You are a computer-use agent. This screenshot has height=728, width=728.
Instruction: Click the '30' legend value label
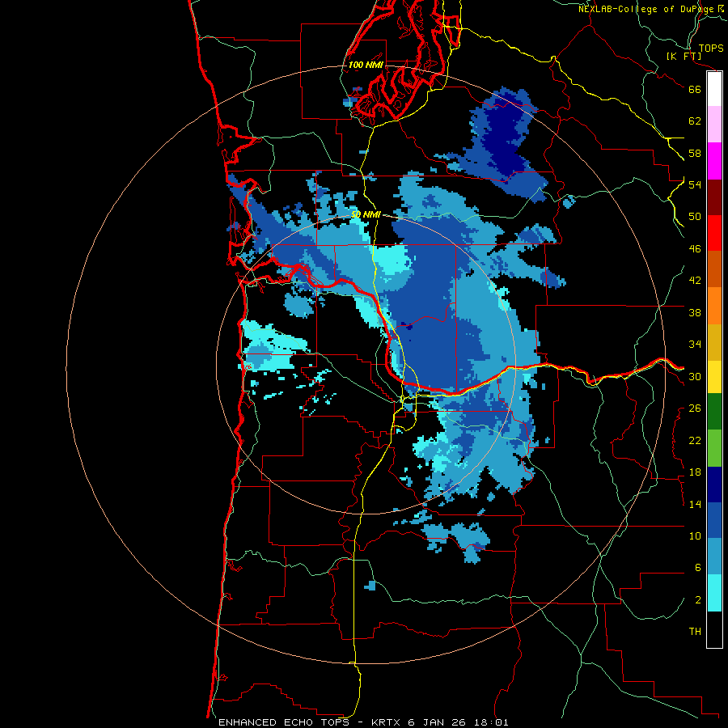[695, 376]
